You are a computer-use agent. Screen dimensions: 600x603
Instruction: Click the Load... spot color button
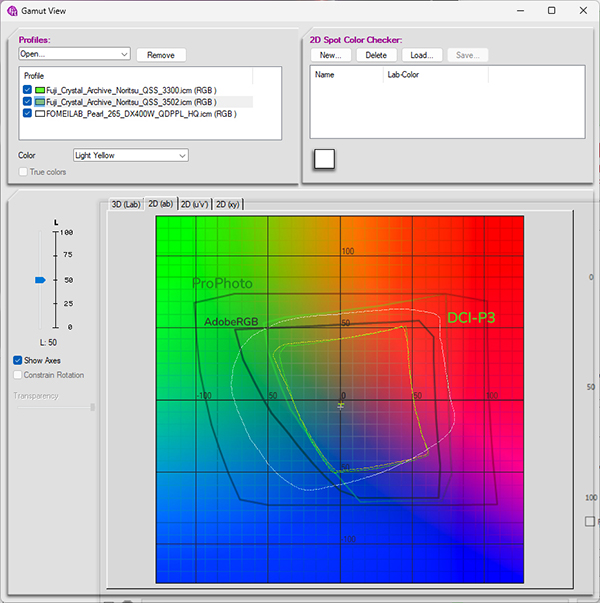click(x=422, y=55)
